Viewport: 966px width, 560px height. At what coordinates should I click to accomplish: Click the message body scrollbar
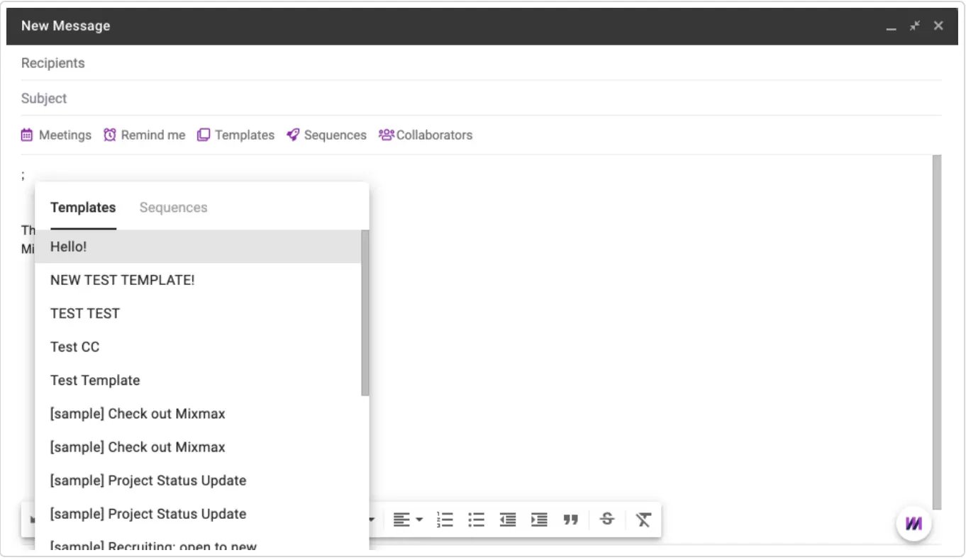coord(937,332)
